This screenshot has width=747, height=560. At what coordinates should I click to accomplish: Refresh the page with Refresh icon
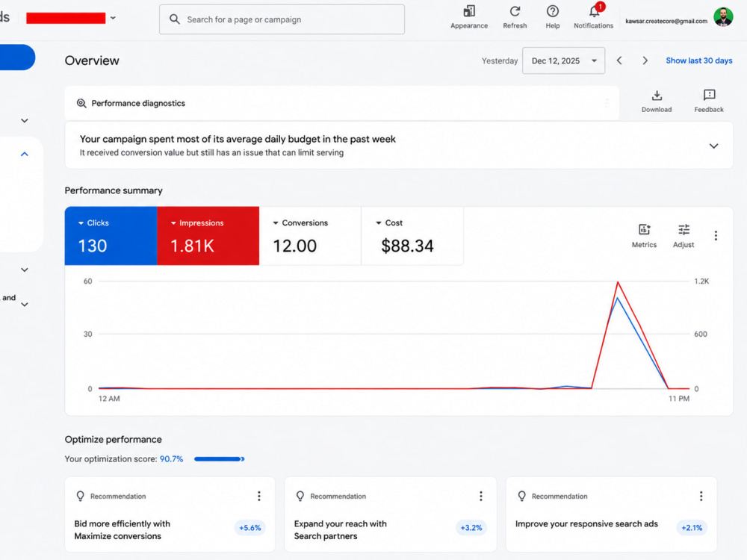pyautogui.click(x=515, y=11)
